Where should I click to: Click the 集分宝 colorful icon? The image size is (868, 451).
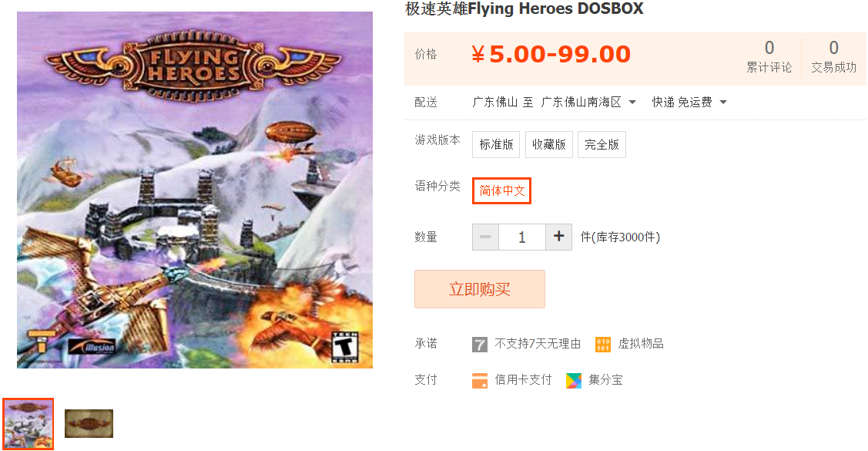point(574,381)
